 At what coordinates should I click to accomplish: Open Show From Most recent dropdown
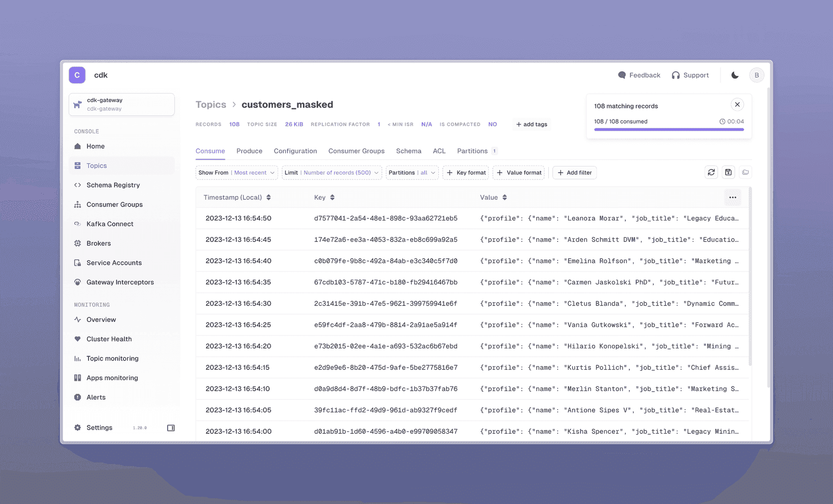[237, 173]
